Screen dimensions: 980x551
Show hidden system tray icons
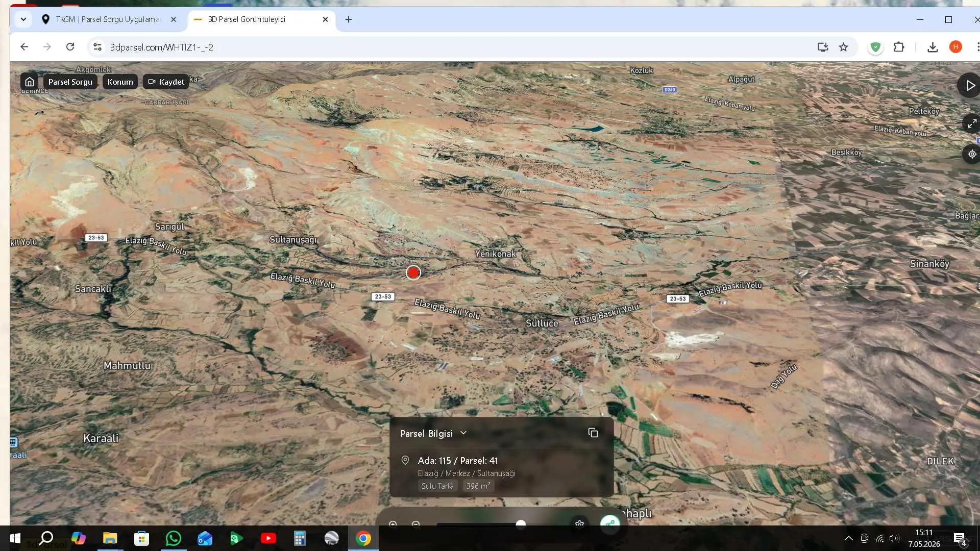[848, 538]
